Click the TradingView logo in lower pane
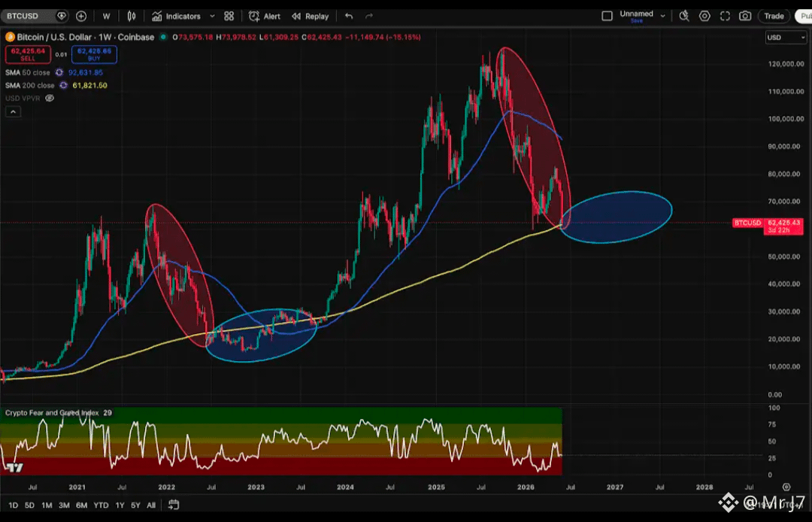812x522 pixels. point(14,468)
